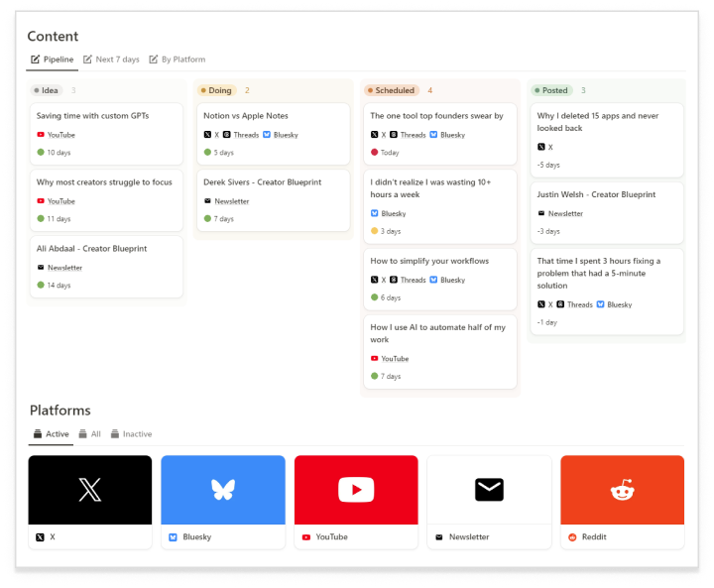Open 'Saving time with custom GPTs' card
This screenshot has height=588, width=714.
click(106, 134)
